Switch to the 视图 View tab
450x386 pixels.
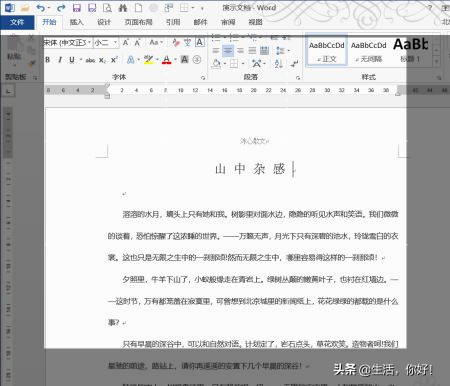[x=255, y=22]
